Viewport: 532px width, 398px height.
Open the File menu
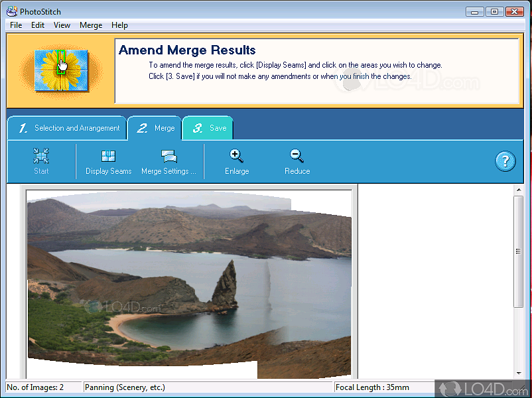15,25
